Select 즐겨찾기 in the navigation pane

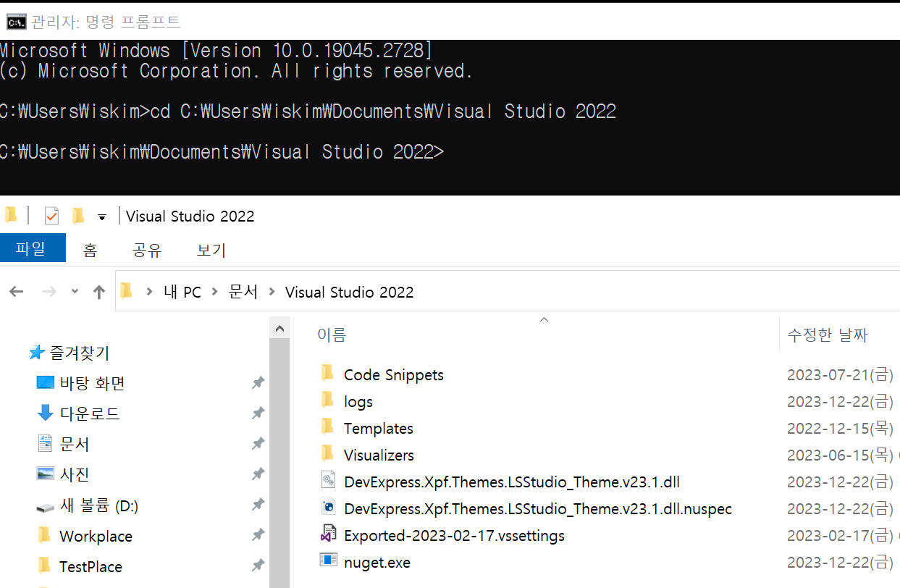(80, 353)
